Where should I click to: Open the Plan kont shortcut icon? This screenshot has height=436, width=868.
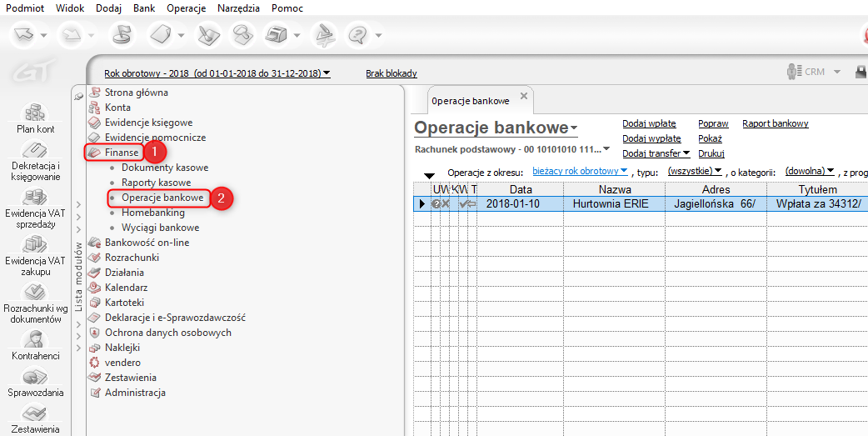[35, 113]
